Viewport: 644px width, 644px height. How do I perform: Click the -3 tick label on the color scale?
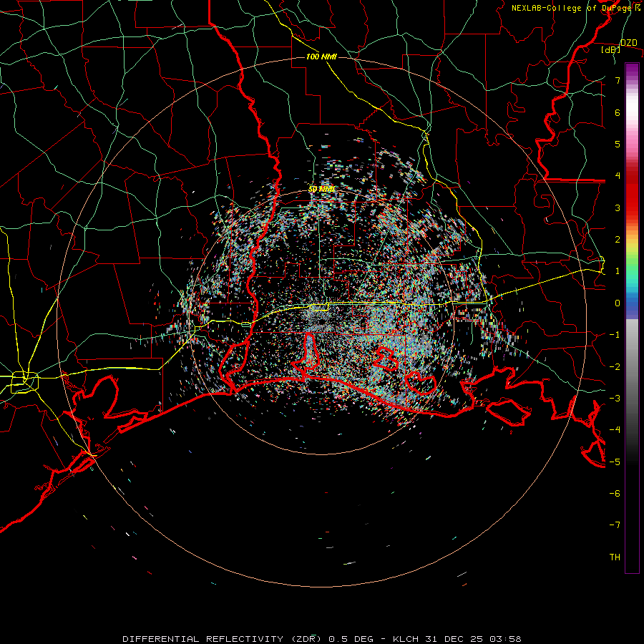615,399
